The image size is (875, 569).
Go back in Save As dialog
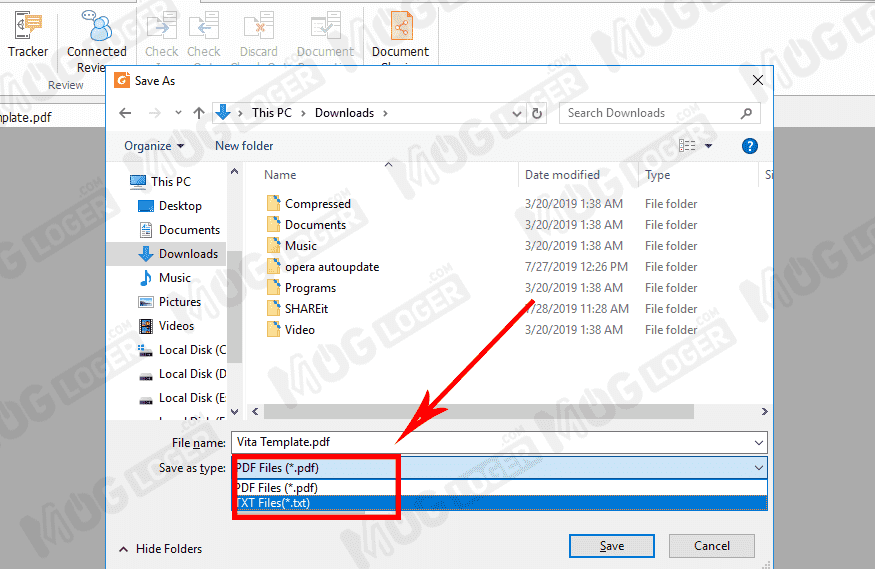click(x=125, y=113)
